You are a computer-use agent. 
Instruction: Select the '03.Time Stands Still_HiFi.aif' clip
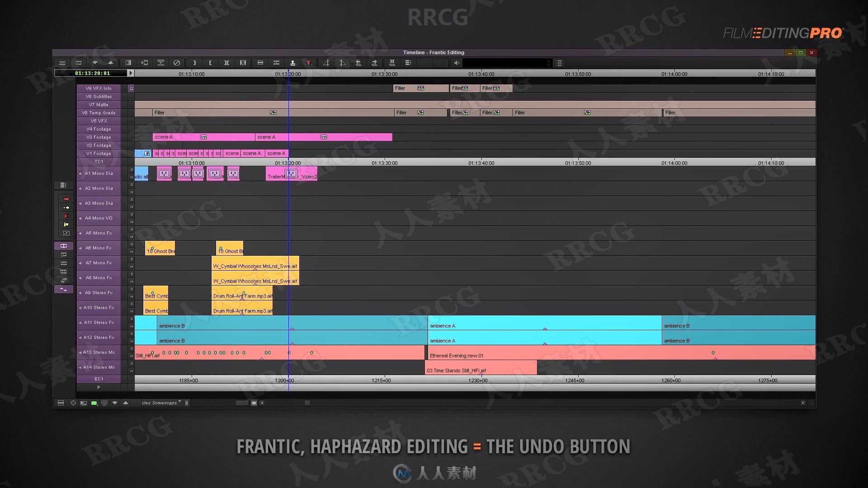(x=481, y=367)
